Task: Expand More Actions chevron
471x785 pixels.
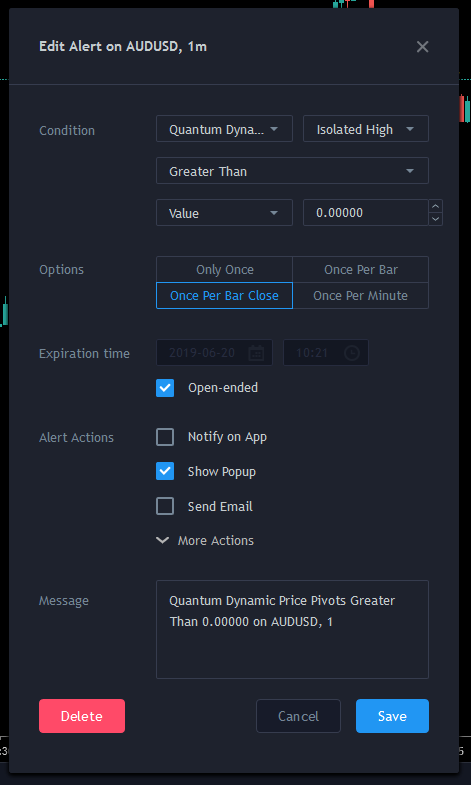Action: point(163,540)
